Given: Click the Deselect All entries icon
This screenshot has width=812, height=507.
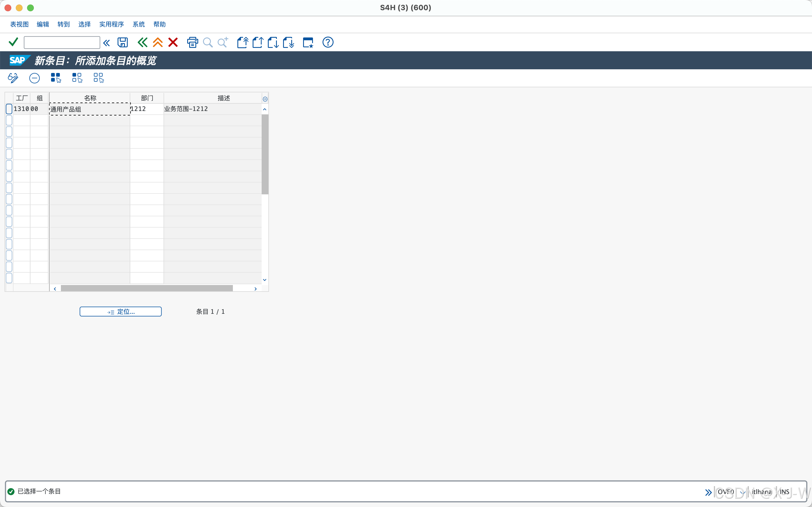Looking at the screenshot, I should pos(99,78).
